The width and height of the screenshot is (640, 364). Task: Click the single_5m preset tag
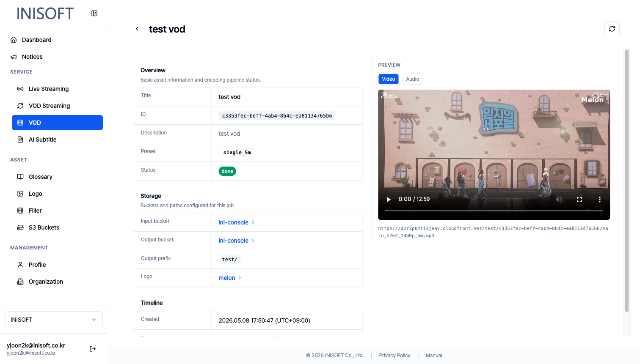click(237, 153)
